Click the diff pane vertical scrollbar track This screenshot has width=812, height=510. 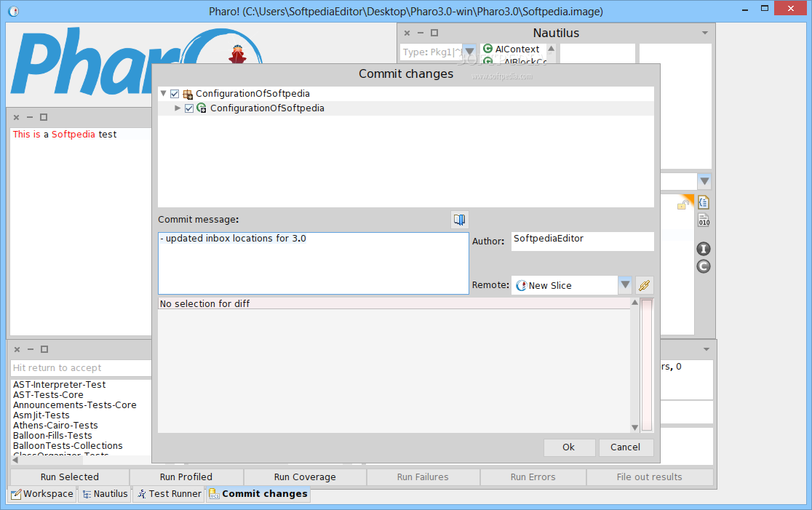pos(635,365)
